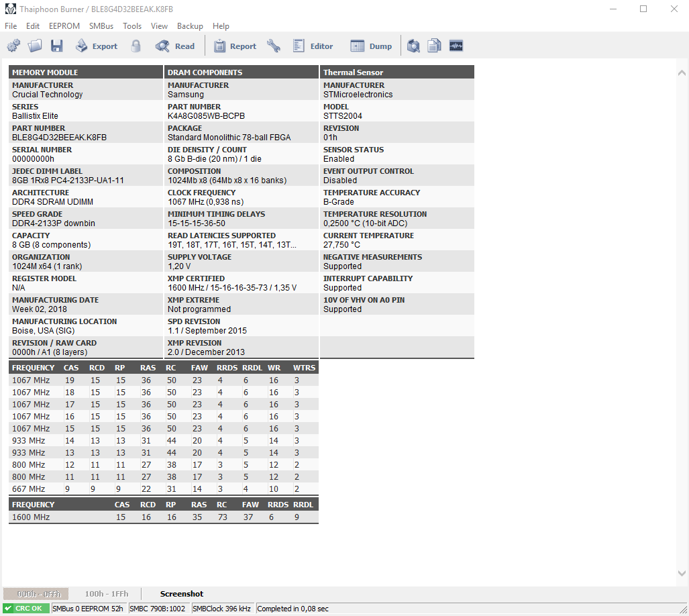
Task: Click the SPD revision 1.1 / September 2015 value
Action: click(207, 331)
